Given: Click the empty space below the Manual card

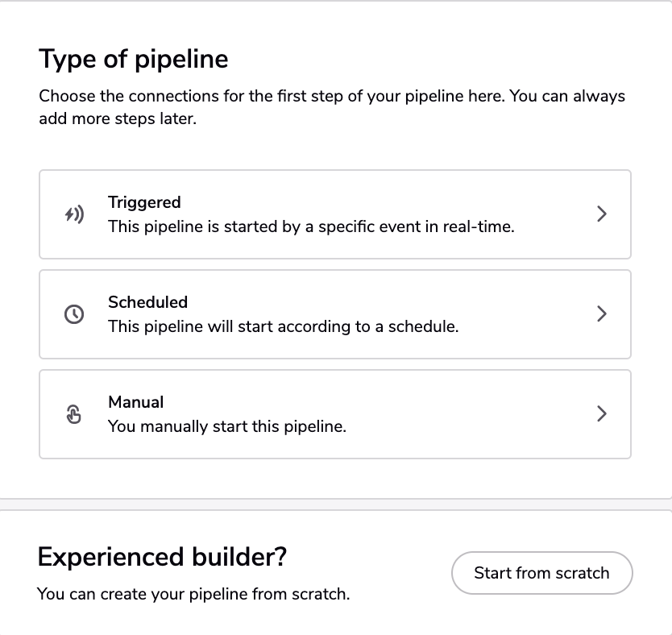Looking at the screenshot, I should coord(336,479).
